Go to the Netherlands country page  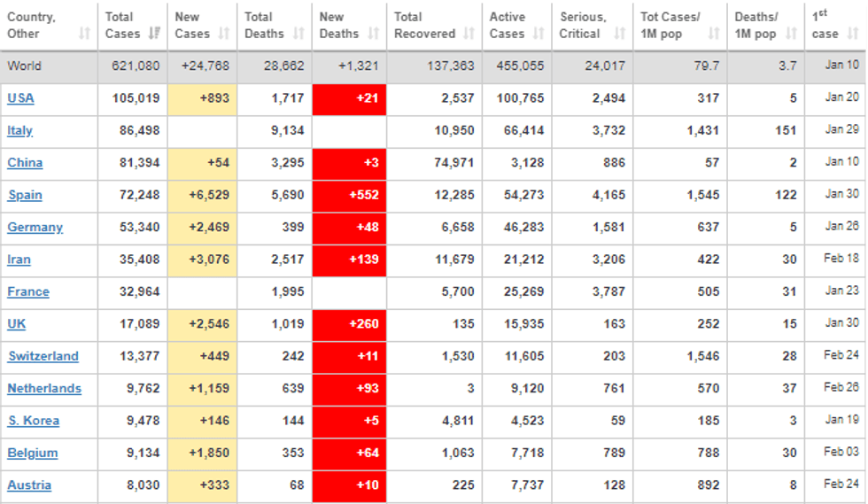(x=44, y=388)
